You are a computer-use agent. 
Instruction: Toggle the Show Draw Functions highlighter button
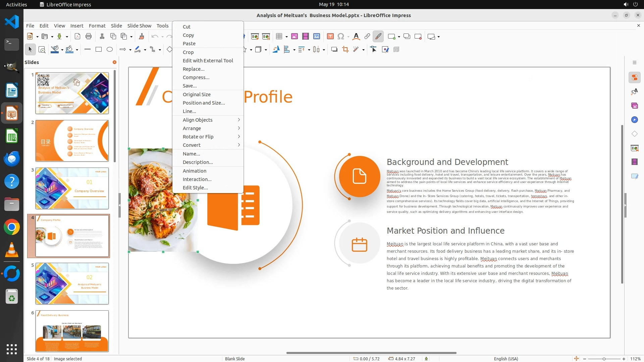point(378,37)
